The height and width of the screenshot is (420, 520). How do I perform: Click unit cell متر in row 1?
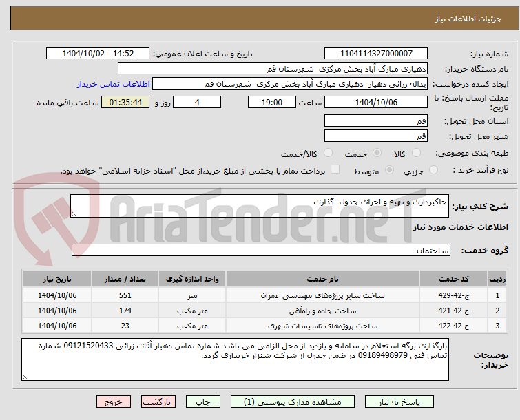tap(192, 295)
